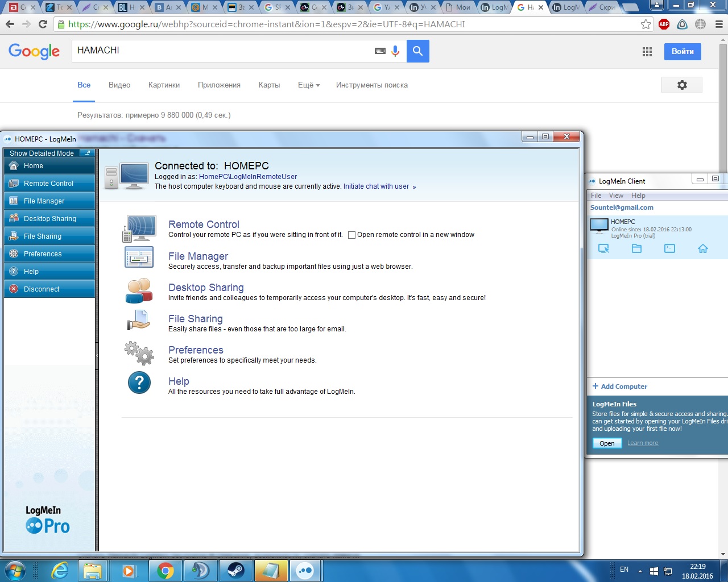This screenshot has width=728, height=582.
Task: Click the Google voice search microphone icon
Action: (x=395, y=51)
